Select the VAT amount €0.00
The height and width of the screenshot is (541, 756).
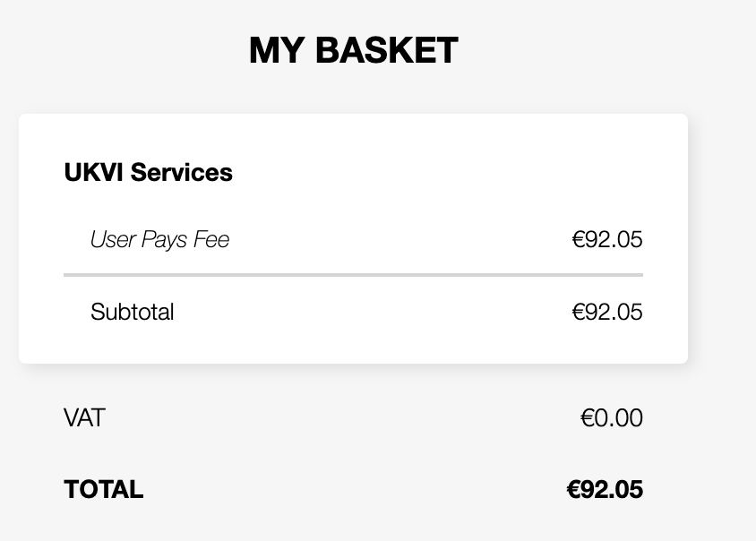pyautogui.click(x=612, y=418)
